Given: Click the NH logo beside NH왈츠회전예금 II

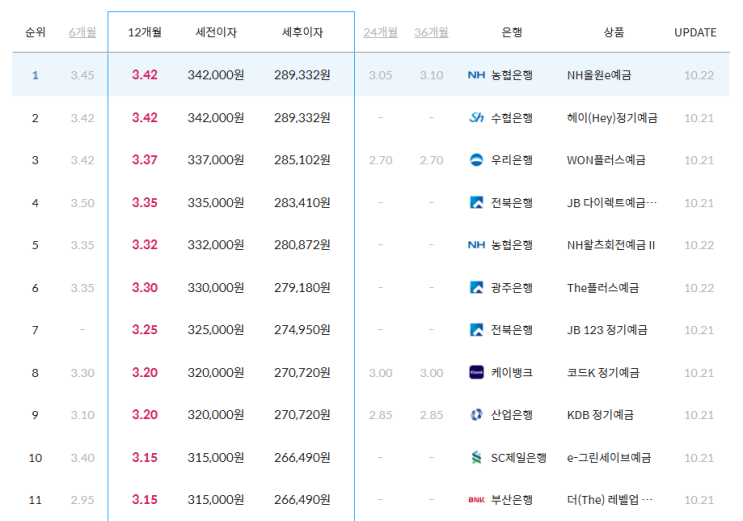Looking at the screenshot, I should tap(476, 245).
